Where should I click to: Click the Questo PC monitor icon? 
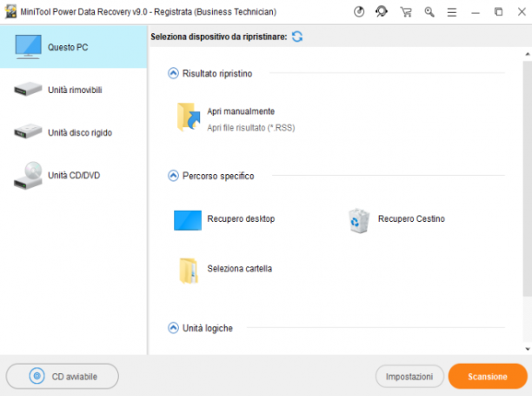point(28,47)
